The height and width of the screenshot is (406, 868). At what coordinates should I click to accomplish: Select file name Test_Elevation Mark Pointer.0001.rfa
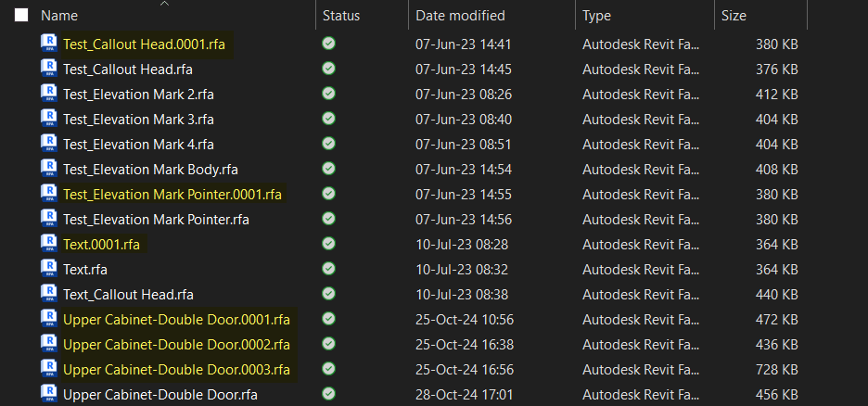click(x=172, y=195)
